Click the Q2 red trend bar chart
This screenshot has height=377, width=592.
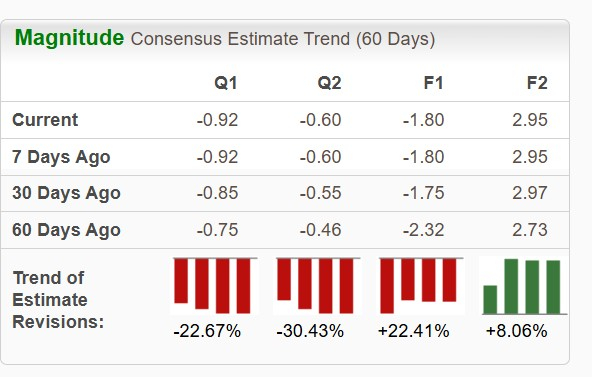coord(318,286)
